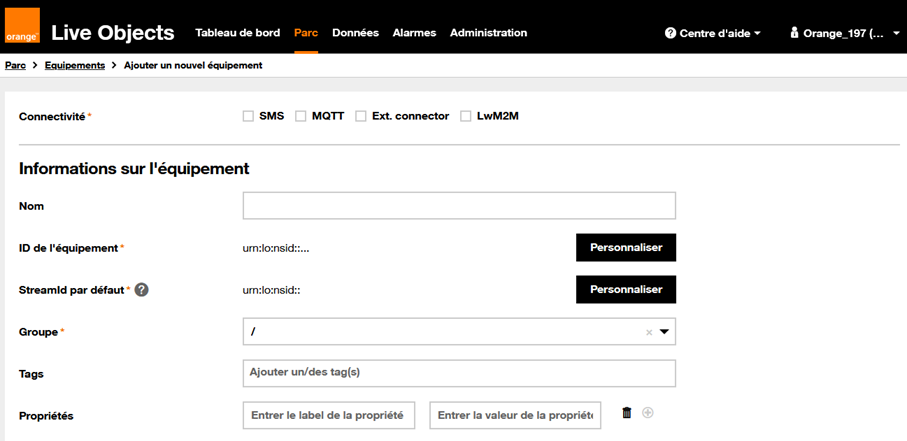The width and height of the screenshot is (907, 441).
Task: Click Personnaliser for the equipment ID
Action: [626, 247]
